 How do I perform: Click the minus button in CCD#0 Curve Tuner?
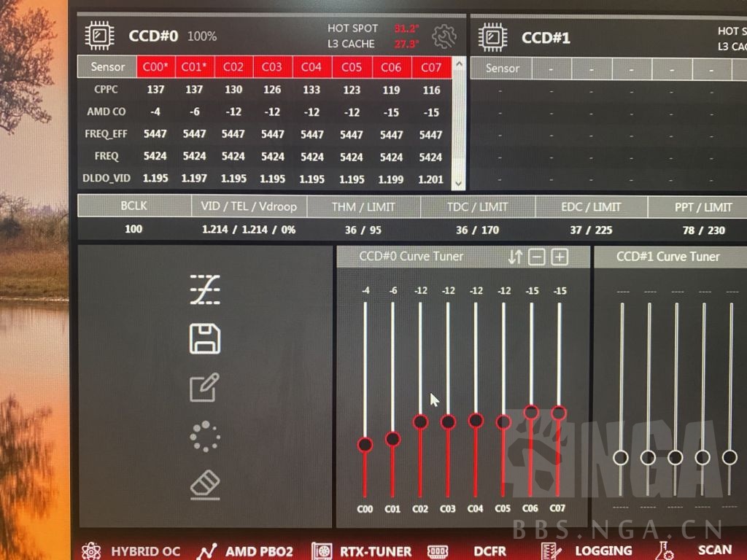536,257
